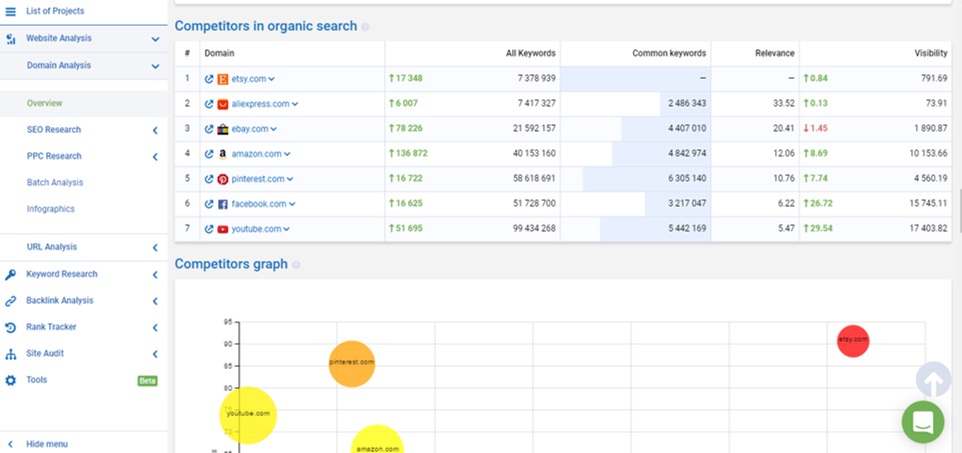Sort table by Visibility column header
The image size is (962, 453).
931,53
